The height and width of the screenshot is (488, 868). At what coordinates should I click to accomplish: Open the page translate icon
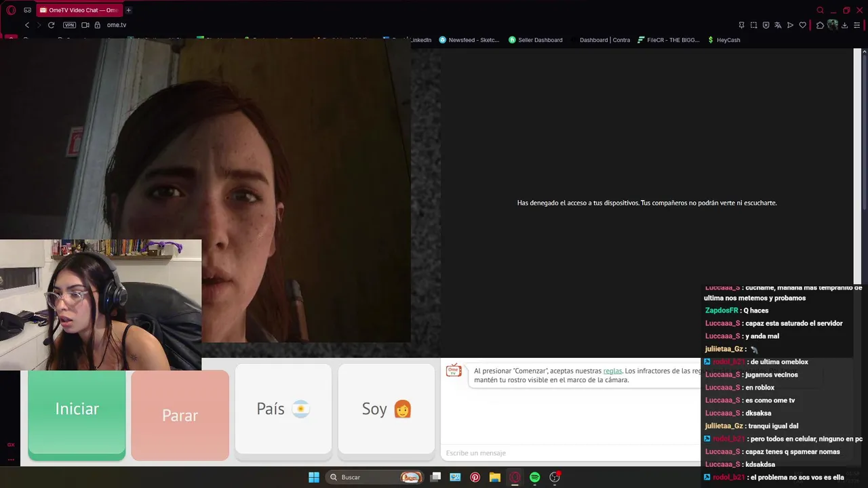[778, 25]
